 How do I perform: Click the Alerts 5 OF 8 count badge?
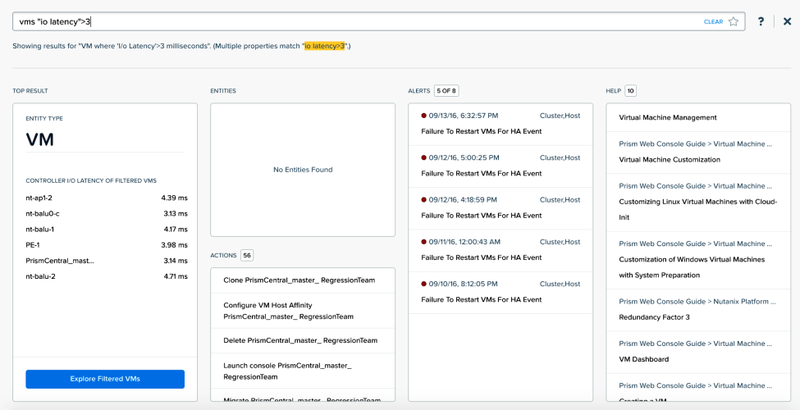click(x=446, y=91)
